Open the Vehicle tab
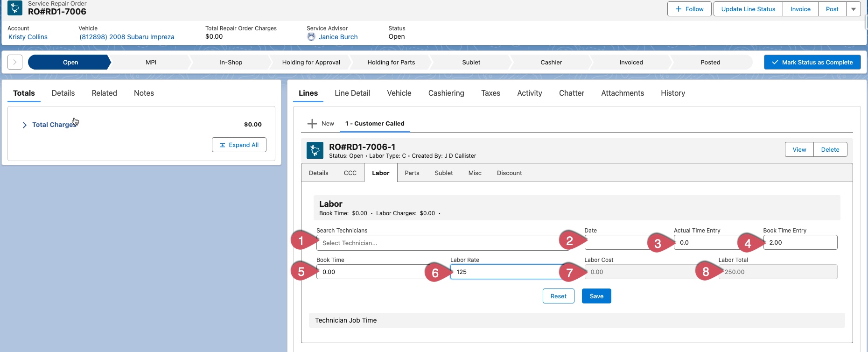Image resolution: width=868 pixels, height=352 pixels. 399,93
